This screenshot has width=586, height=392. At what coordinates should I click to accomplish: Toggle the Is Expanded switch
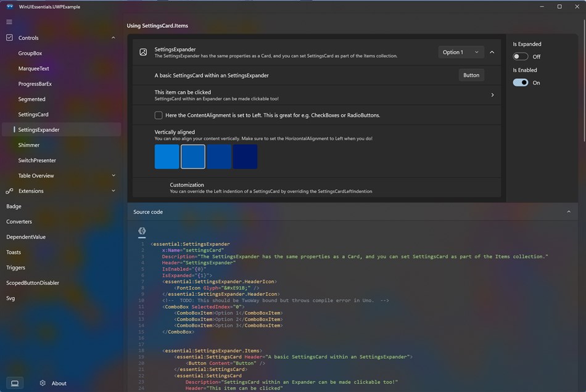click(x=520, y=56)
